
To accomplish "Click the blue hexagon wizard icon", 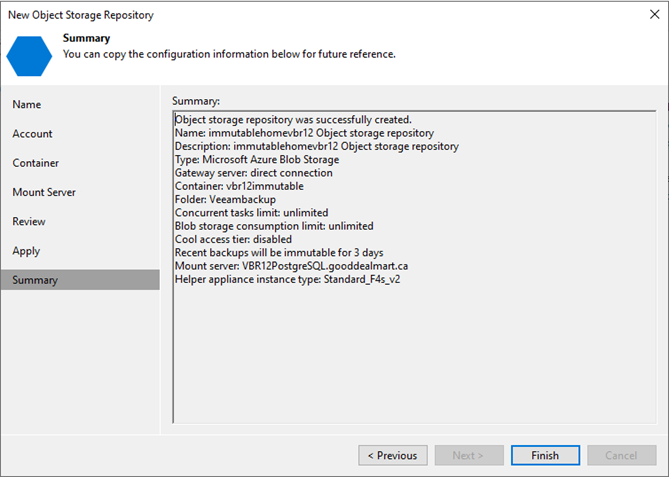I will click(29, 56).
